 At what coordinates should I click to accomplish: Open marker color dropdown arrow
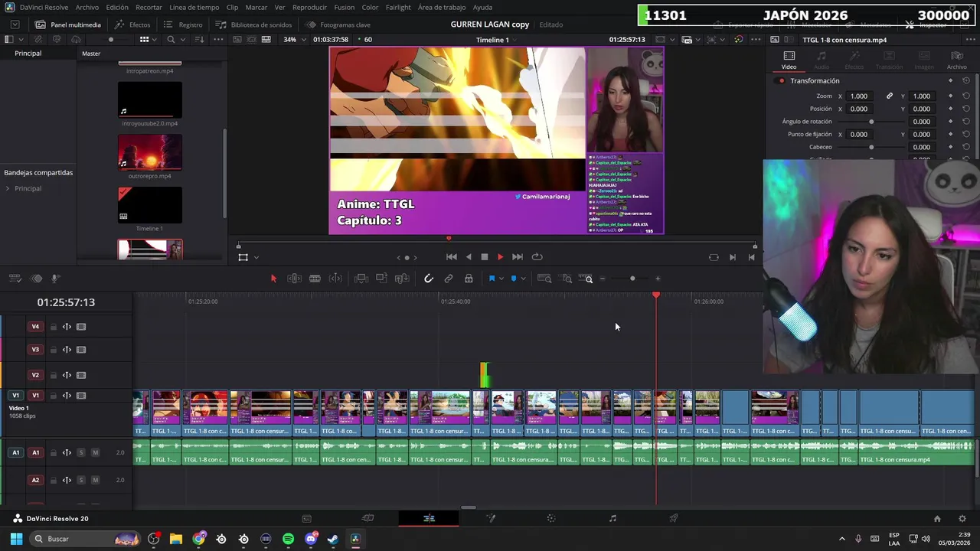click(x=523, y=279)
